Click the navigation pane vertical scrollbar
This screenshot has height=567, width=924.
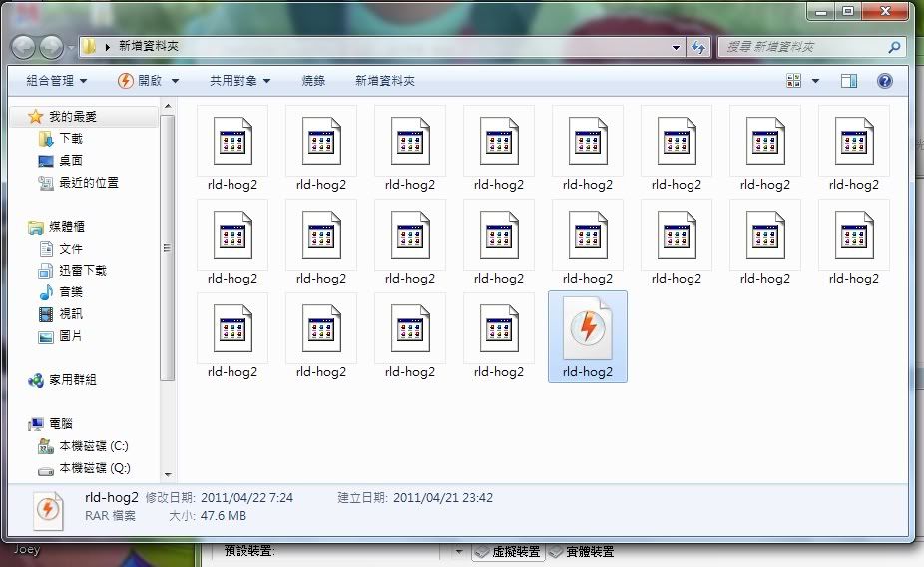pos(168,250)
